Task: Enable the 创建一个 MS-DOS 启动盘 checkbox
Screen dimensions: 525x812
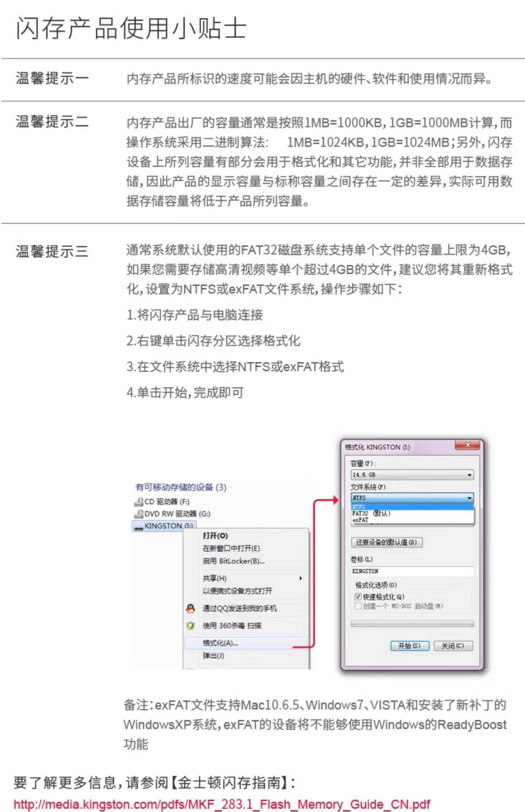Action: pyautogui.click(x=358, y=606)
